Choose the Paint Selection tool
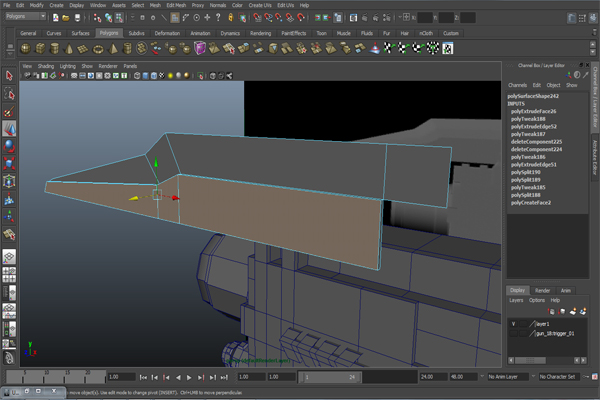Screen dimensions: 600x400 pos(9,111)
